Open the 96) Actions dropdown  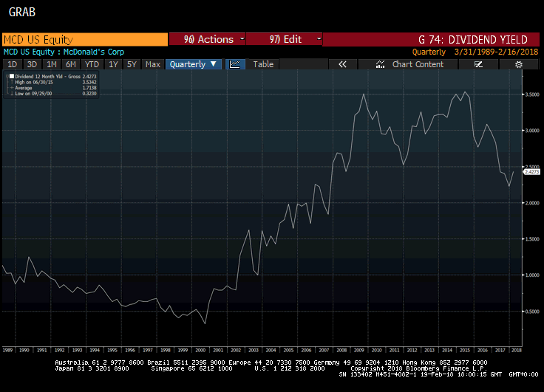pyautogui.click(x=207, y=39)
